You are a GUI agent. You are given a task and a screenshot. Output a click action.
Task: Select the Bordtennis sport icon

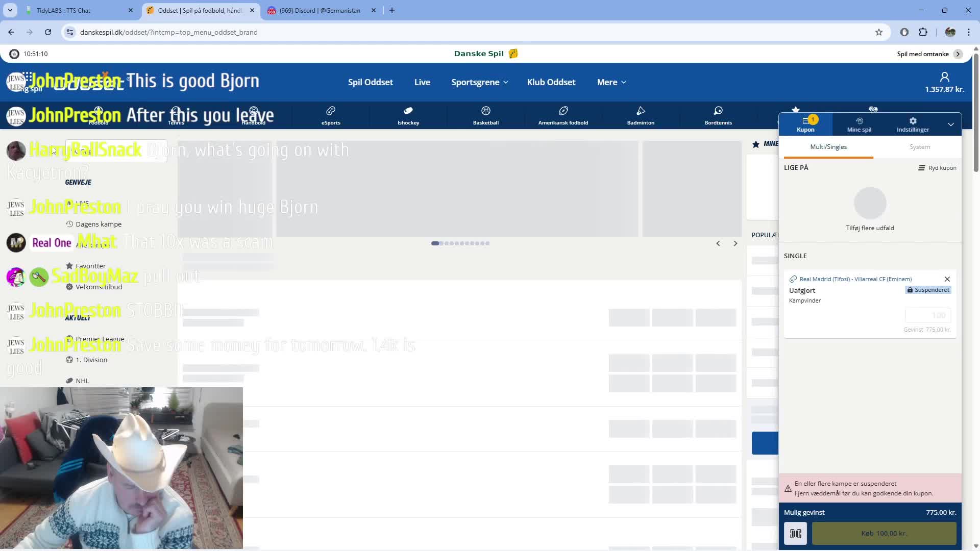[x=718, y=115]
